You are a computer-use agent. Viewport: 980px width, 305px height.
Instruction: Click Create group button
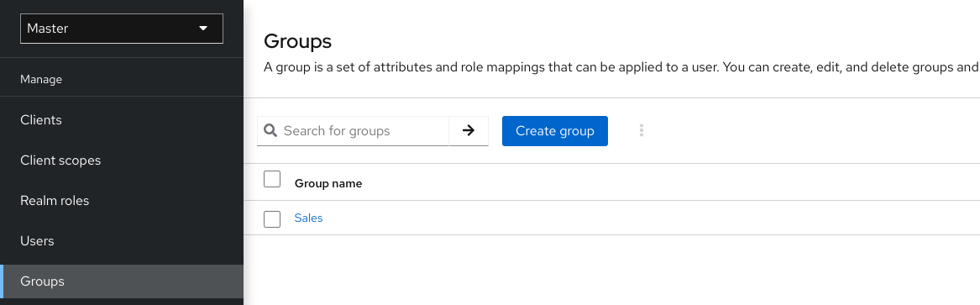(x=555, y=130)
